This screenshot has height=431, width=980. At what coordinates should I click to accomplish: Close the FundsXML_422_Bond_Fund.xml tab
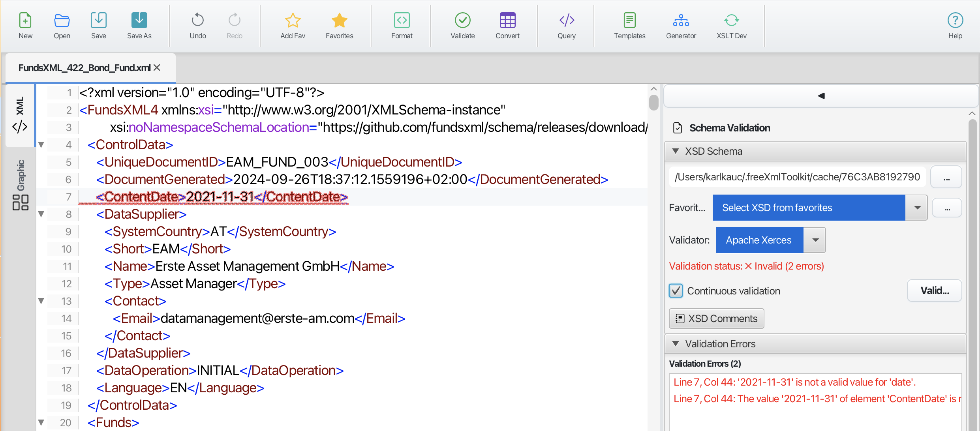(x=157, y=67)
